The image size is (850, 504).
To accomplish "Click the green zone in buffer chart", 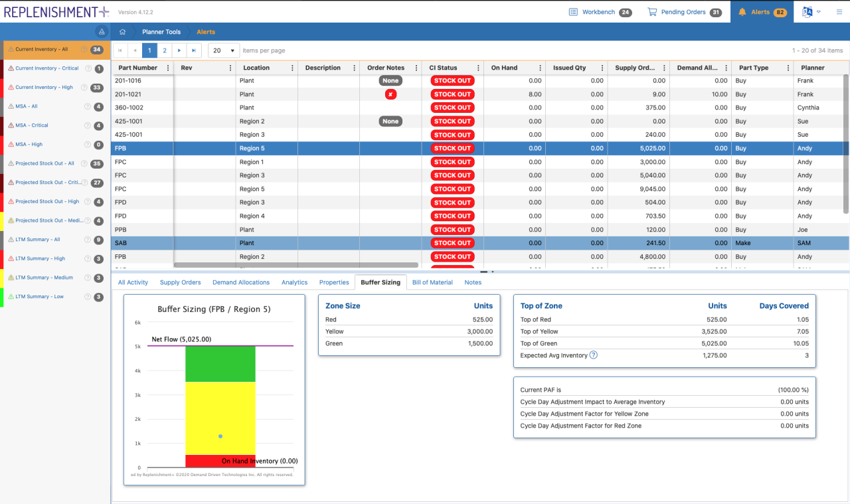I will coord(220,363).
